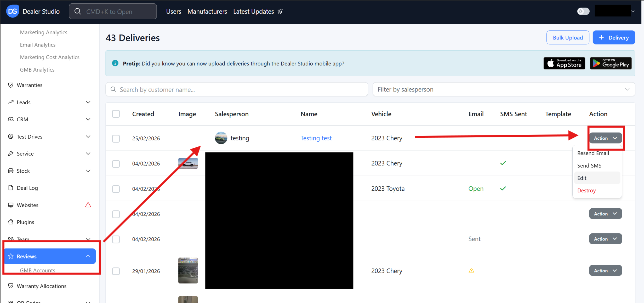The height and width of the screenshot is (303, 644).
Task: Click the search by customer name field
Action: tap(237, 89)
